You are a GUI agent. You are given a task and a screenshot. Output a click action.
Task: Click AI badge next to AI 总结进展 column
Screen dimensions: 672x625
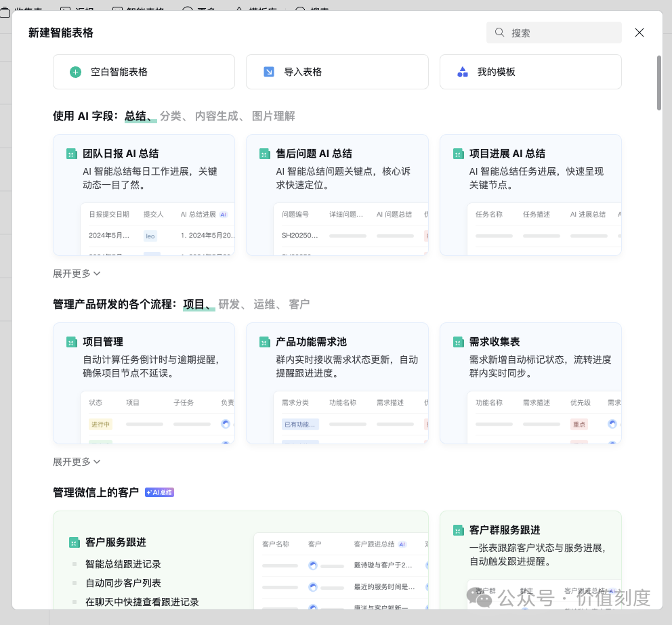click(224, 215)
